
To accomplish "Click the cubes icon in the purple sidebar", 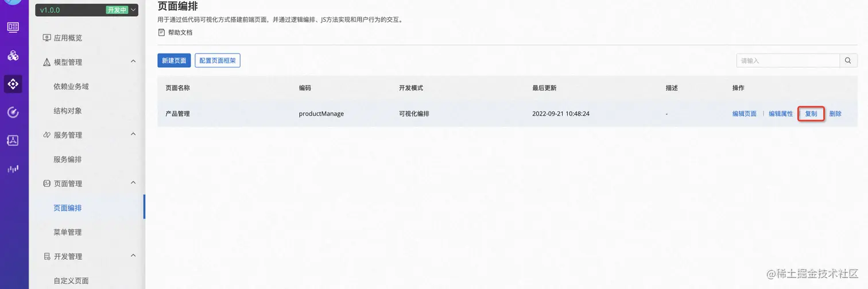I will coord(13,55).
